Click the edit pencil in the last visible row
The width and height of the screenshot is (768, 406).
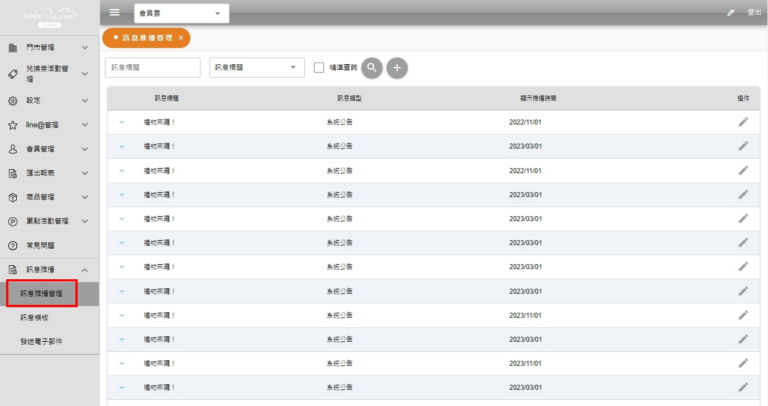pos(743,387)
